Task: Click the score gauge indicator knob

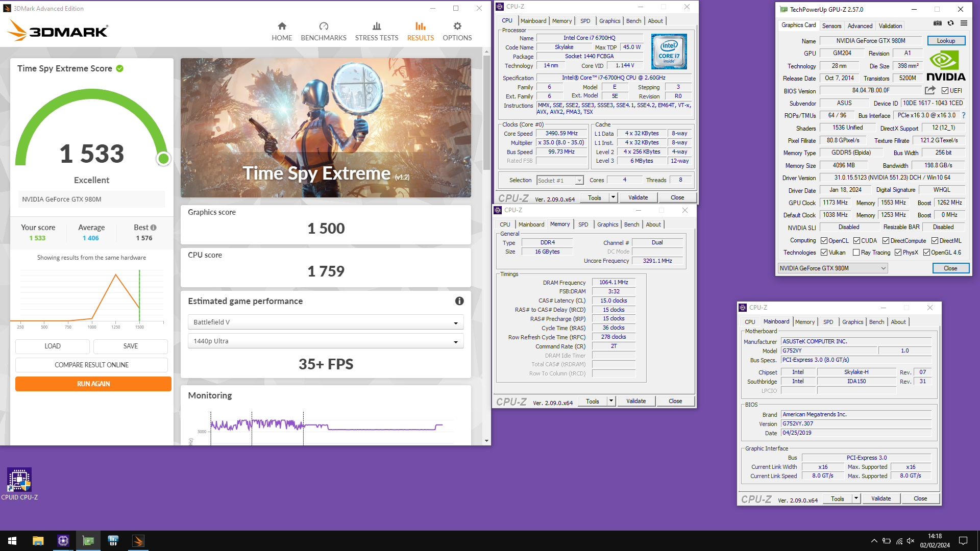Action: [163, 159]
